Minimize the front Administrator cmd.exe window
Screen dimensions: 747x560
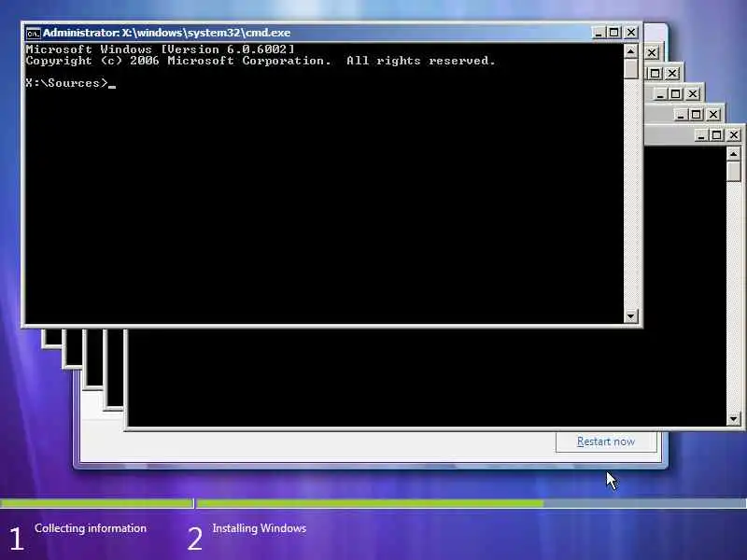click(x=599, y=33)
